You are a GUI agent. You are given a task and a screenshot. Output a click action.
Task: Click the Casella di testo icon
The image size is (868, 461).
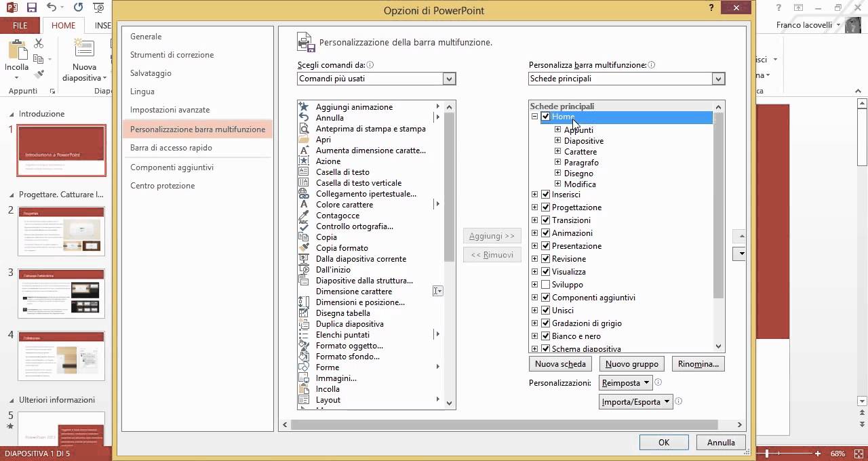pyautogui.click(x=304, y=172)
